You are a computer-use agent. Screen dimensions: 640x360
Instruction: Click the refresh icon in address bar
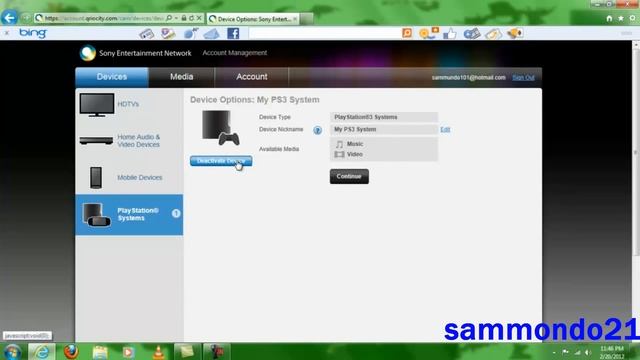(191, 18)
